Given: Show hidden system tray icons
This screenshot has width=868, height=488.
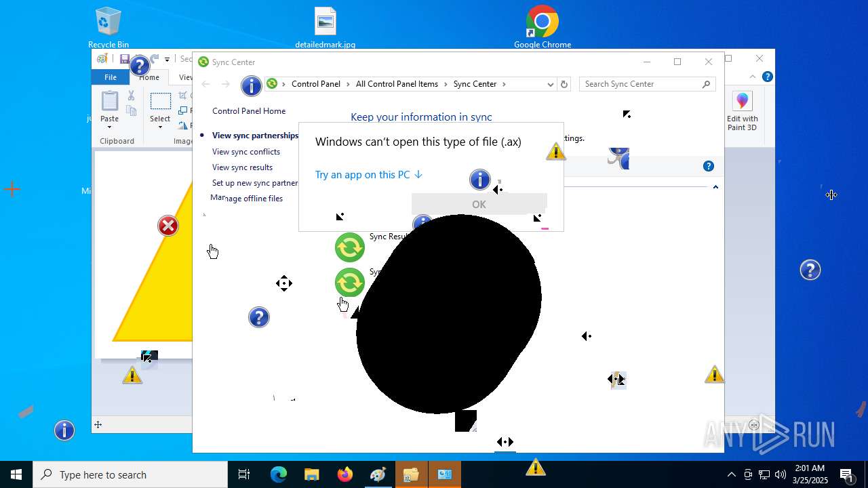Looking at the screenshot, I should tap(731, 474).
